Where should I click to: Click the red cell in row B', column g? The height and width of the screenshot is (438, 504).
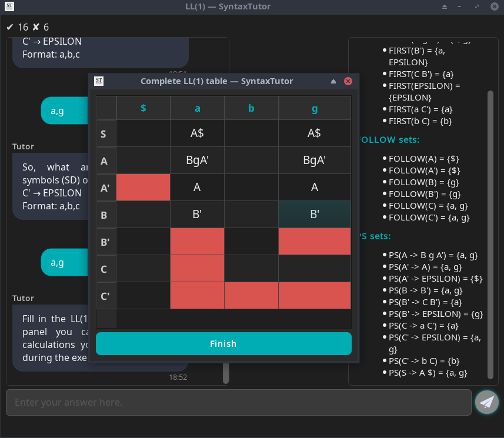315,241
